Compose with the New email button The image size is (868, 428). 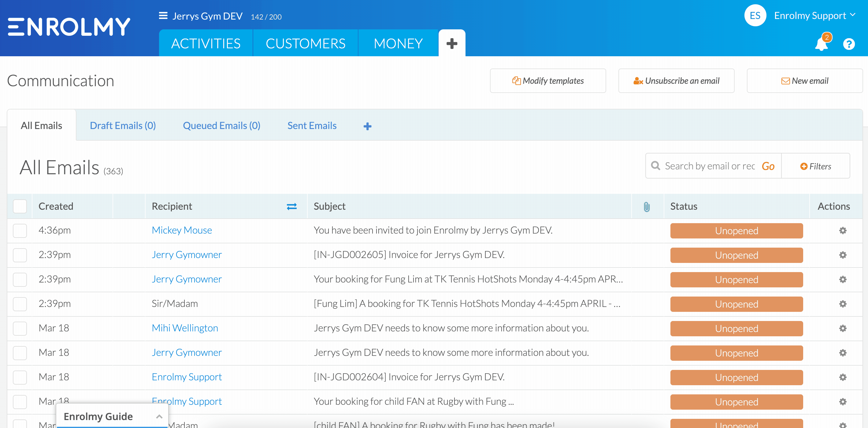point(805,81)
